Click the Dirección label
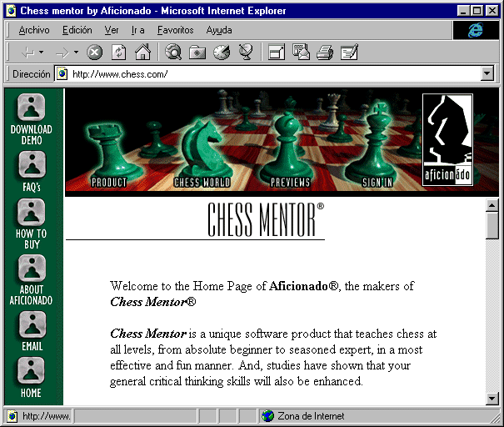Viewport: 504px width, 427px height. [31, 74]
